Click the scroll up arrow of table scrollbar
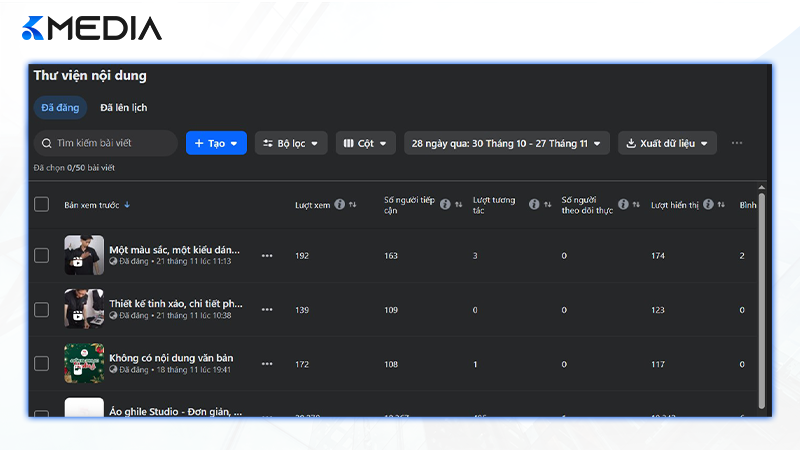This screenshot has width=800, height=450. [761, 187]
